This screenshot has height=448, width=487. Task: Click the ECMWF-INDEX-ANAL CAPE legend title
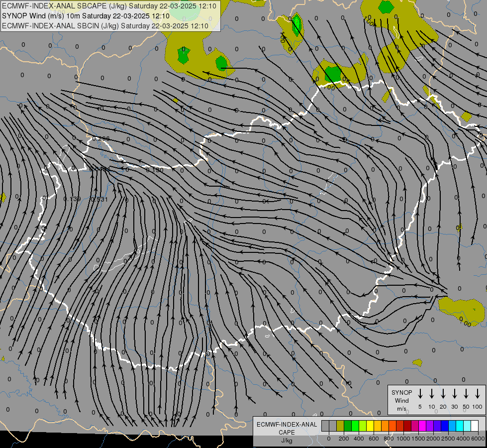coord(287,428)
